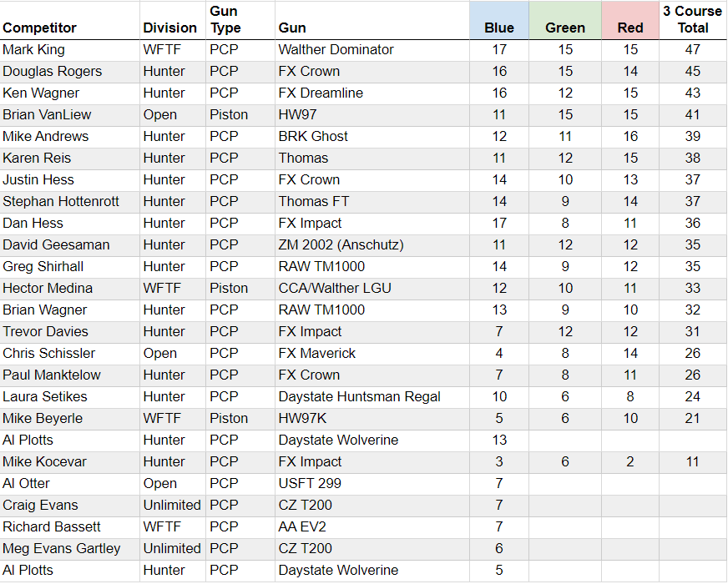Select the Chris Schissler name cell
This screenshot has height=584, width=728.
pyautogui.click(x=70, y=354)
